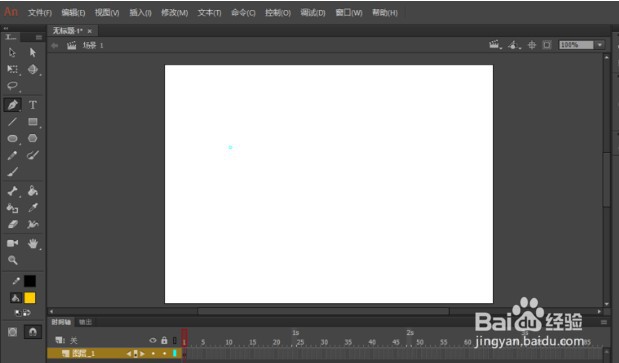This screenshot has height=363, width=619.
Task: Select the Width tool
Action: pos(33,224)
